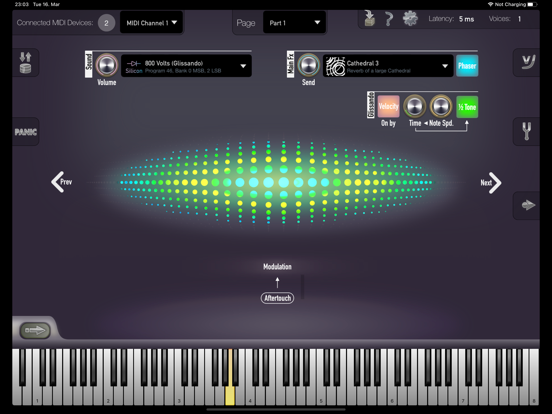
Task: Click the Voices count value
Action: coord(519,19)
